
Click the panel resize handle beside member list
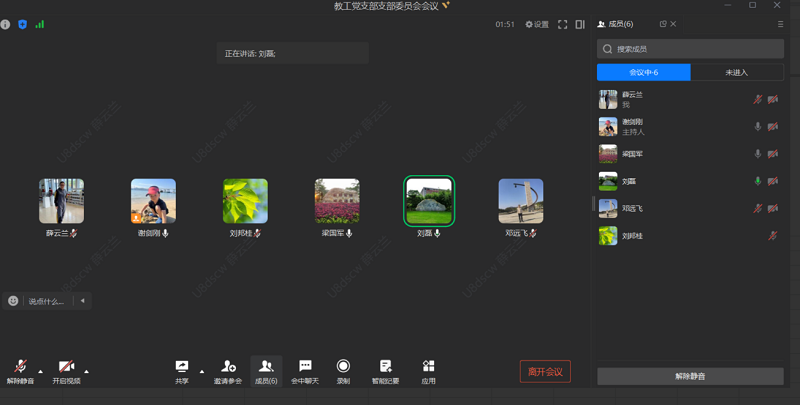[593, 204]
